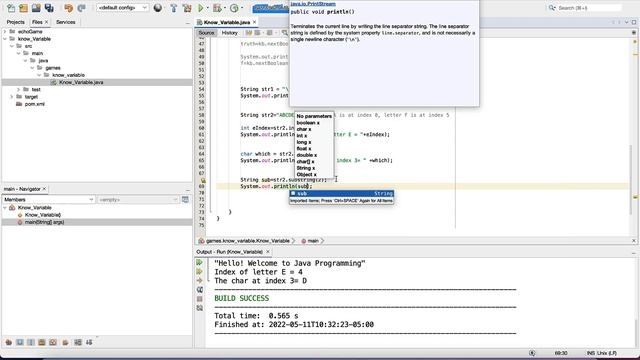Click the Undo toolbar icon

69,8
